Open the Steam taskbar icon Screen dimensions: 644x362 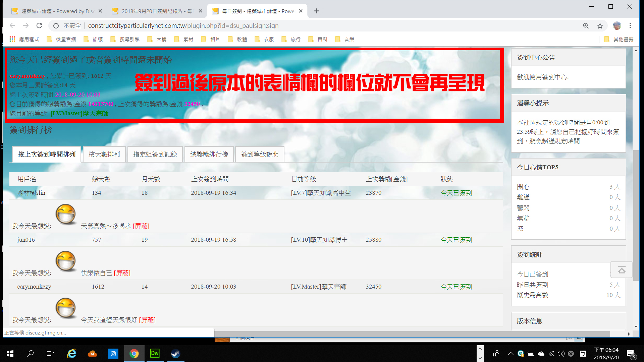click(x=175, y=353)
